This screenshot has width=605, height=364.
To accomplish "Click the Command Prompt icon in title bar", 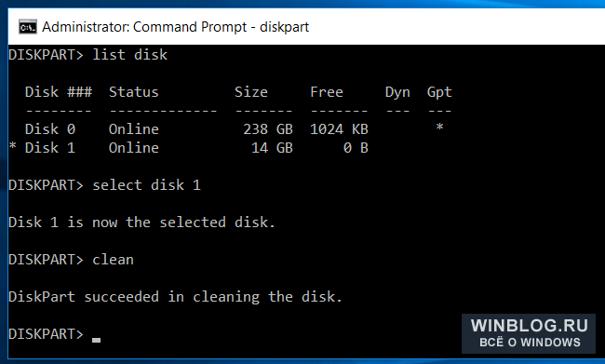I will [x=28, y=27].
